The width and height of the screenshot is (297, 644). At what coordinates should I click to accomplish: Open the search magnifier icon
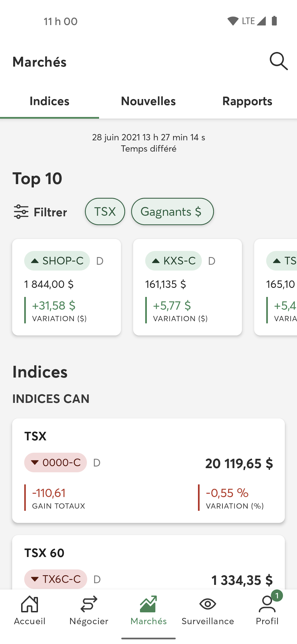click(278, 61)
